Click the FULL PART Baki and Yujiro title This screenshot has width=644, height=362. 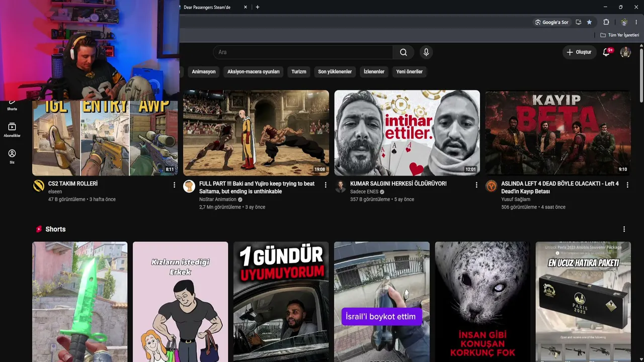(257, 188)
